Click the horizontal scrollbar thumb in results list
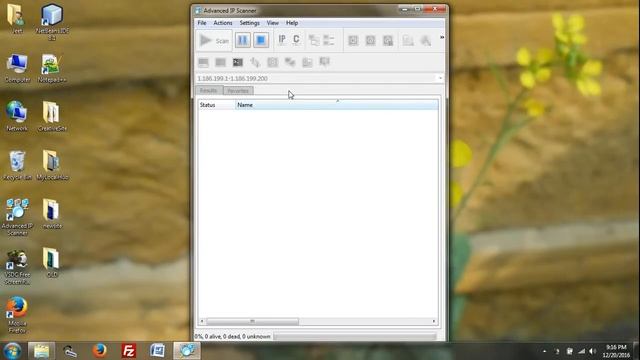Viewport: 640px width, 360px height. (x=252, y=322)
